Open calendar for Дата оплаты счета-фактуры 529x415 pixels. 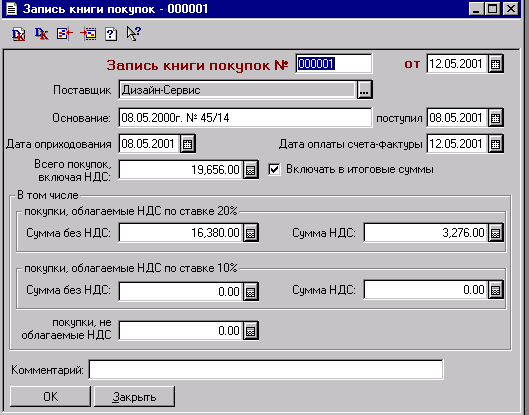pos(495,144)
